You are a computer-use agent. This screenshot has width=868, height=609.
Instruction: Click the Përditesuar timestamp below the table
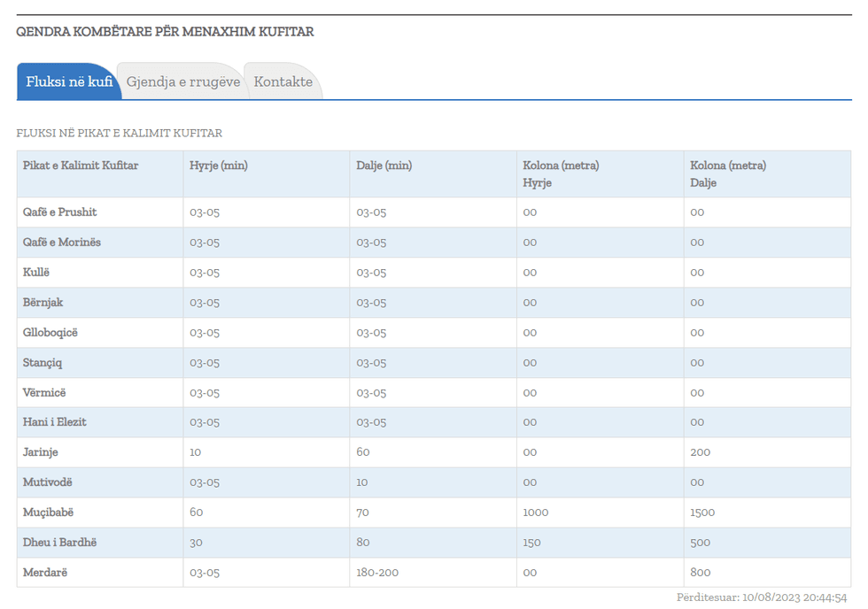pyautogui.click(x=762, y=598)
